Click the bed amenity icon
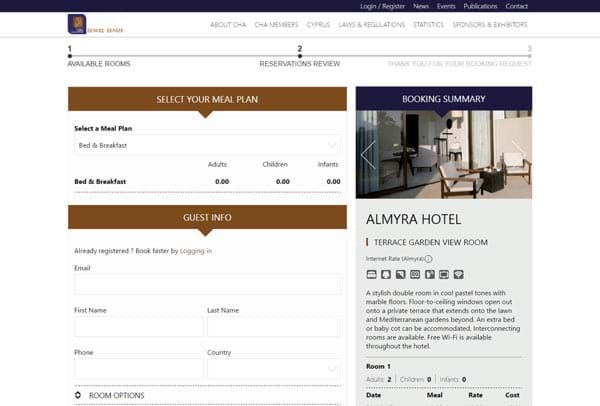Image resolution: width=600 pixels, height=406 pixels. click(371, 274)
